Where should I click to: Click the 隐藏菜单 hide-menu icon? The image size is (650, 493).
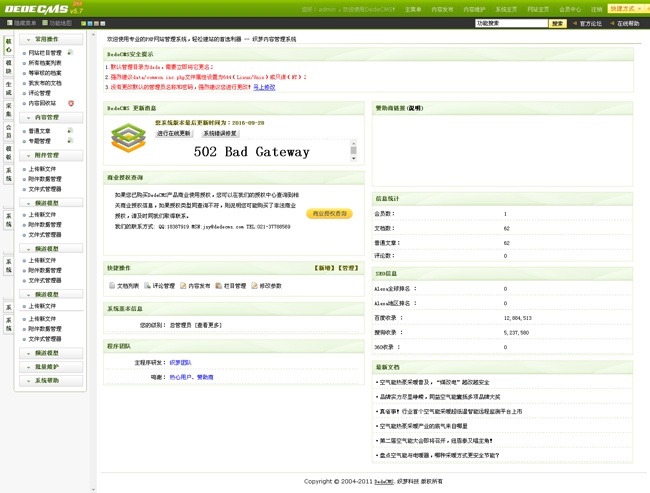point(10,23)
